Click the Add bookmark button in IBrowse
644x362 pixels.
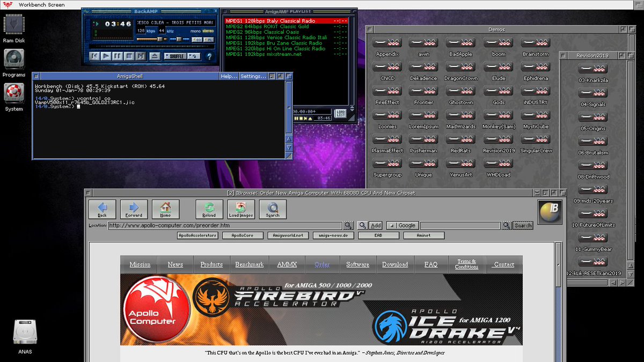click(375, 226)
